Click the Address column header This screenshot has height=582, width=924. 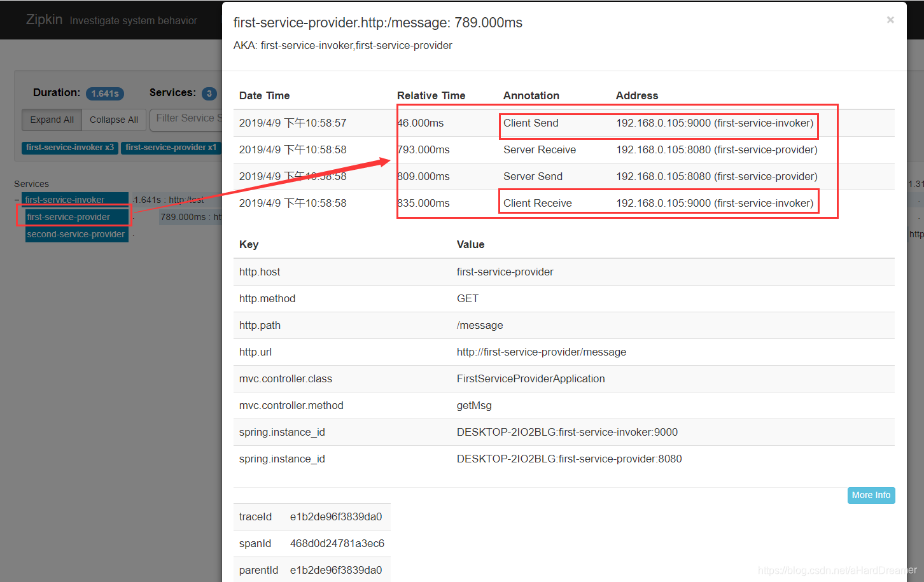637,95
